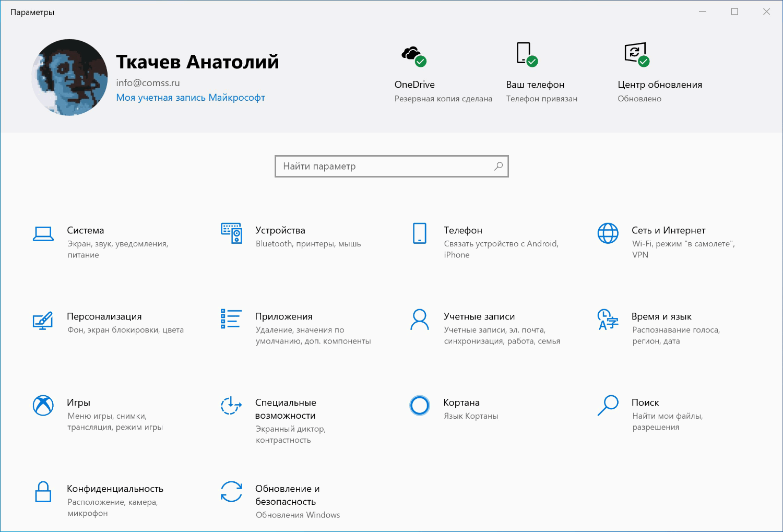Click the Параметры window title

(32, 12)
